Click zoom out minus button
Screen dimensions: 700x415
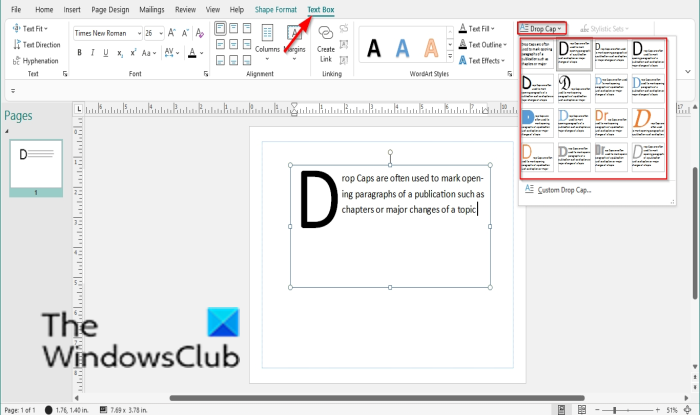(x=597, y=410)
